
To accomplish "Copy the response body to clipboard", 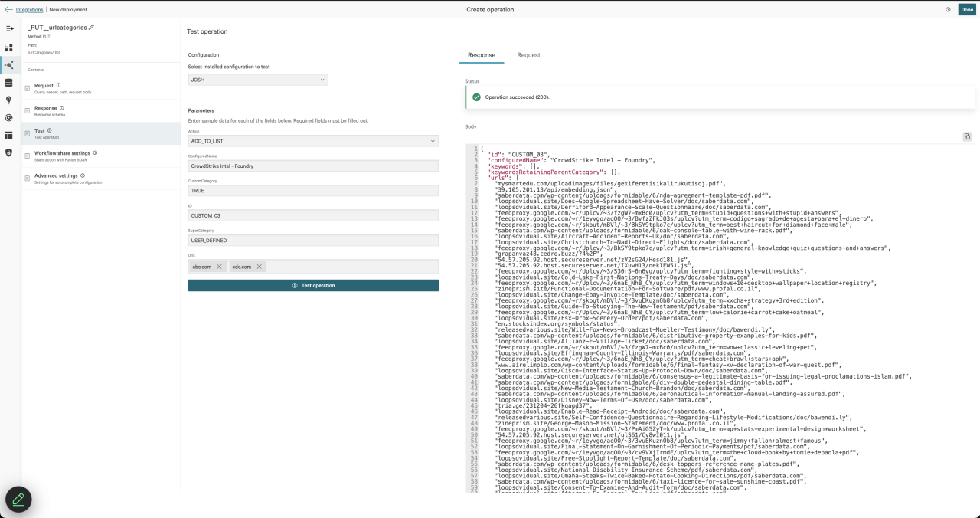I will pos(967,136).
